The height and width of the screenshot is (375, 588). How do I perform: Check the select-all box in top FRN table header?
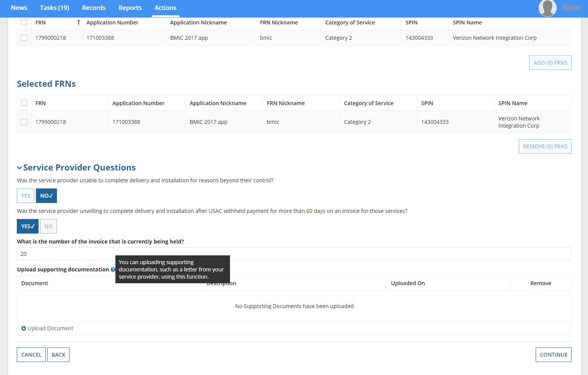click(x=24, y=23)
